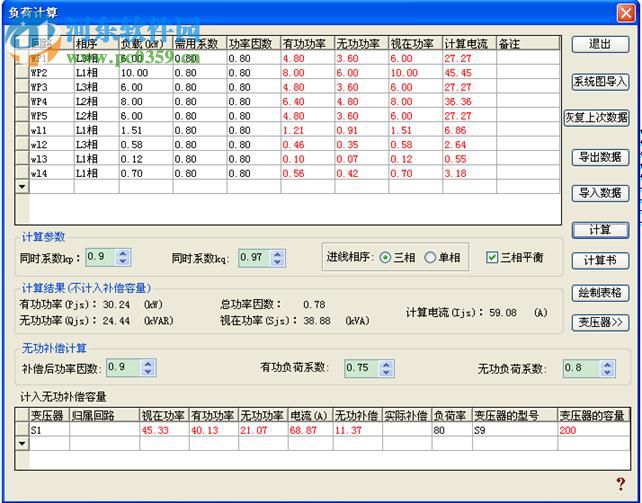
Task: Click the 同时系数kq input field
Action: pos(254,258)
